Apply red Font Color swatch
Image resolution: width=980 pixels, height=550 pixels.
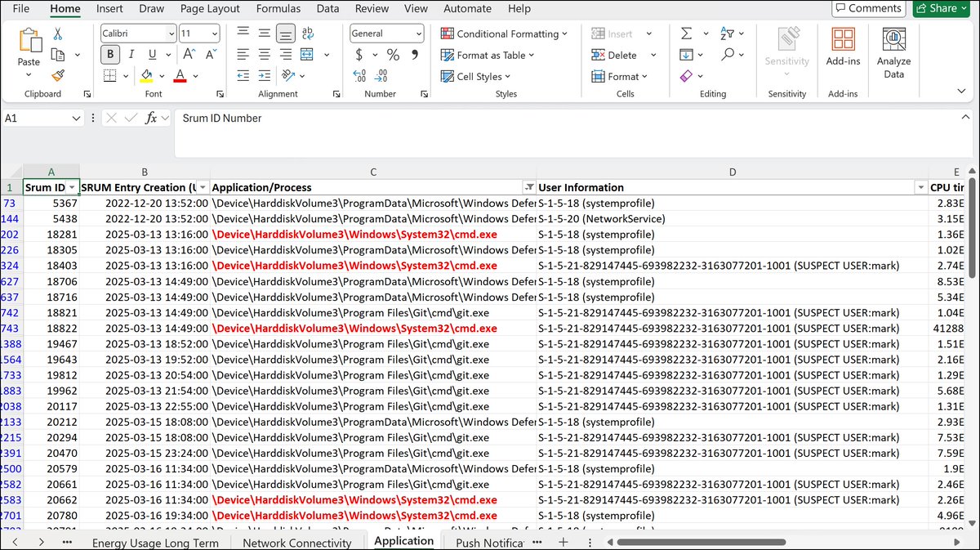(x=180, y=76)
